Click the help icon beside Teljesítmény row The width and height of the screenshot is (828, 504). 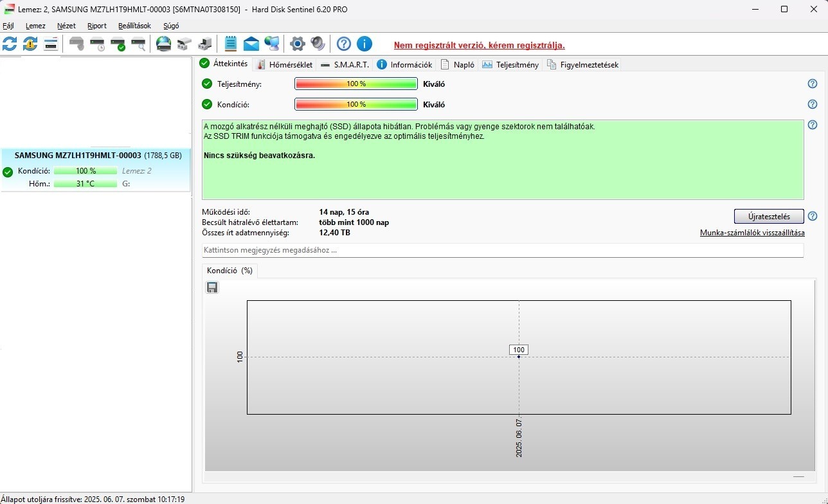(813, 84)
